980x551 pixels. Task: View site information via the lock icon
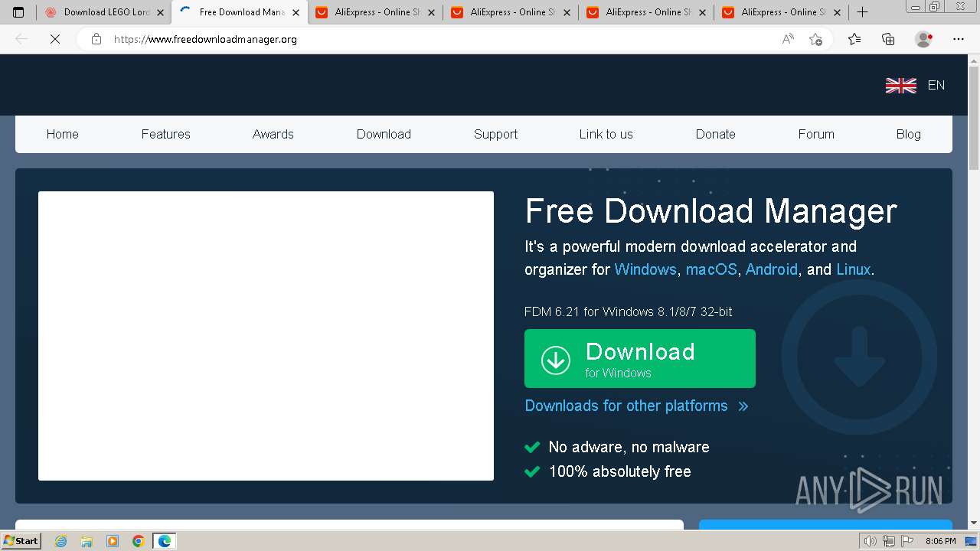96,39
